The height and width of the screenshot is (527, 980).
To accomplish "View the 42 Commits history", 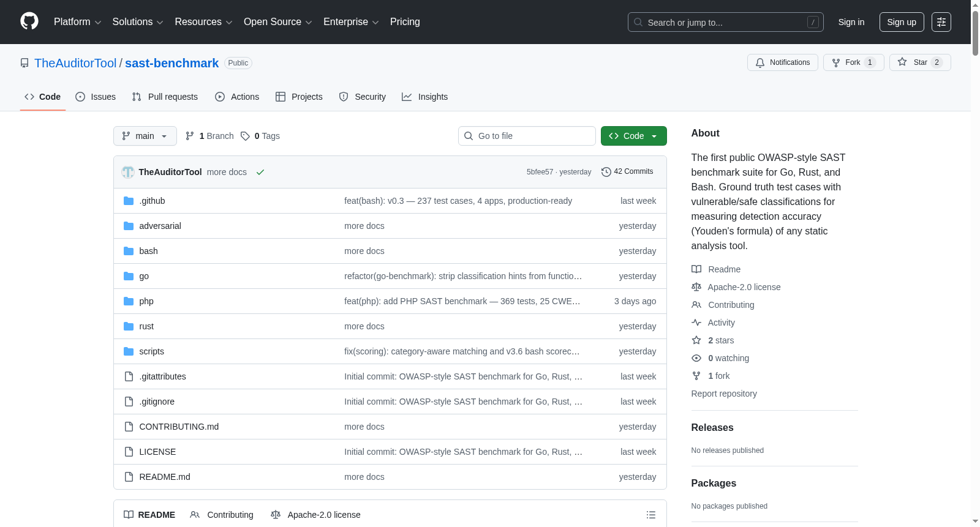I will pyautogui.click(x=627, y=172).
